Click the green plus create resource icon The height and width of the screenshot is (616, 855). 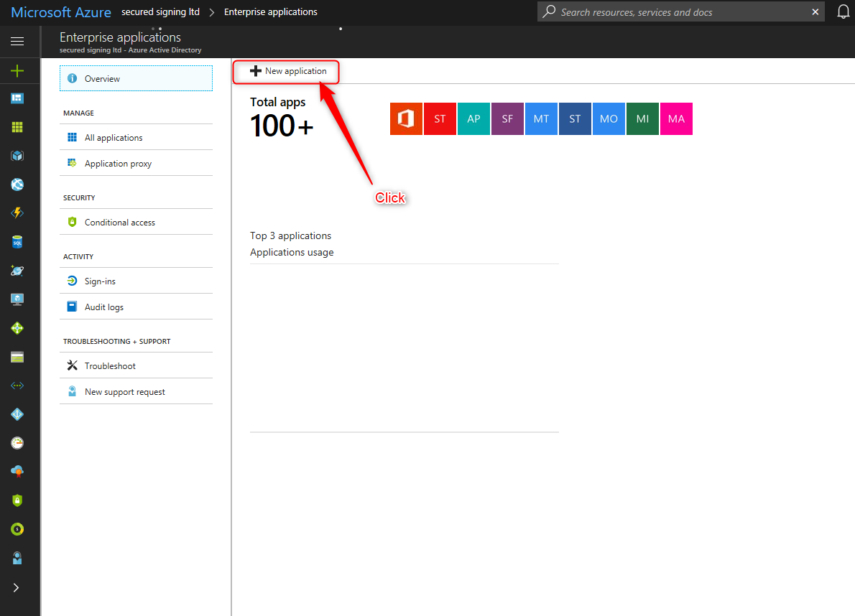(17, 70)
